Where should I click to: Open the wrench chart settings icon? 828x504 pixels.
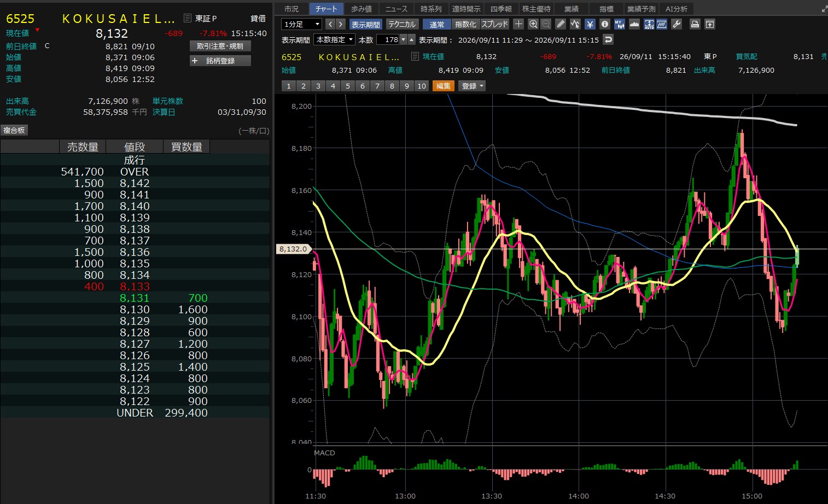(x=677, y=24)
